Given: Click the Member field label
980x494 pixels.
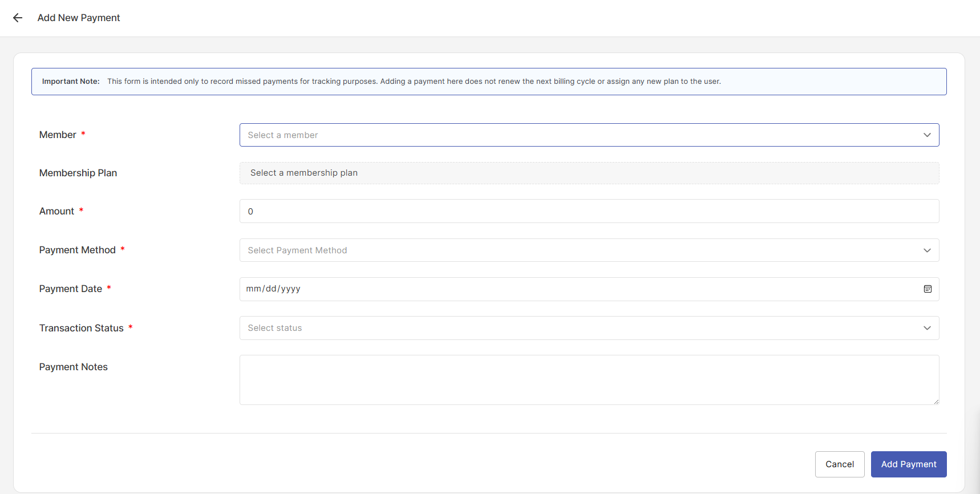Looking at the screenshot, I should point(58,135).
